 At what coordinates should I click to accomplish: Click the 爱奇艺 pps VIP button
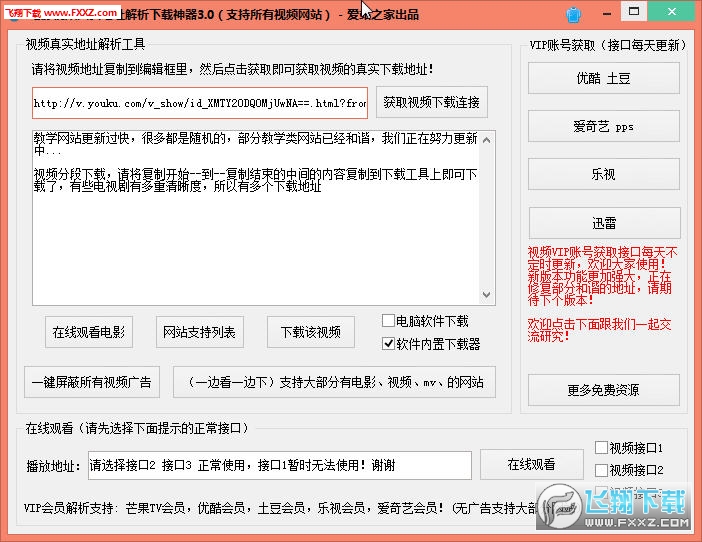603,126
